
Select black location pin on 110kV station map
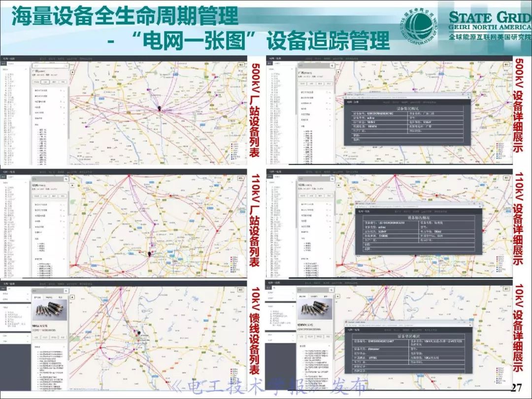point(149,254)
